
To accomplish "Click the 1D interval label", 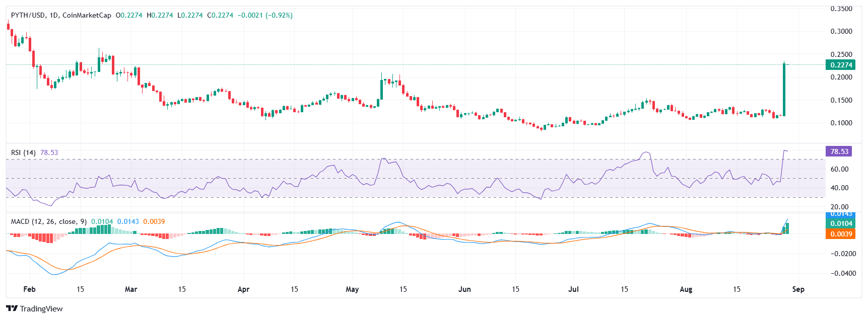I will 54,15.
